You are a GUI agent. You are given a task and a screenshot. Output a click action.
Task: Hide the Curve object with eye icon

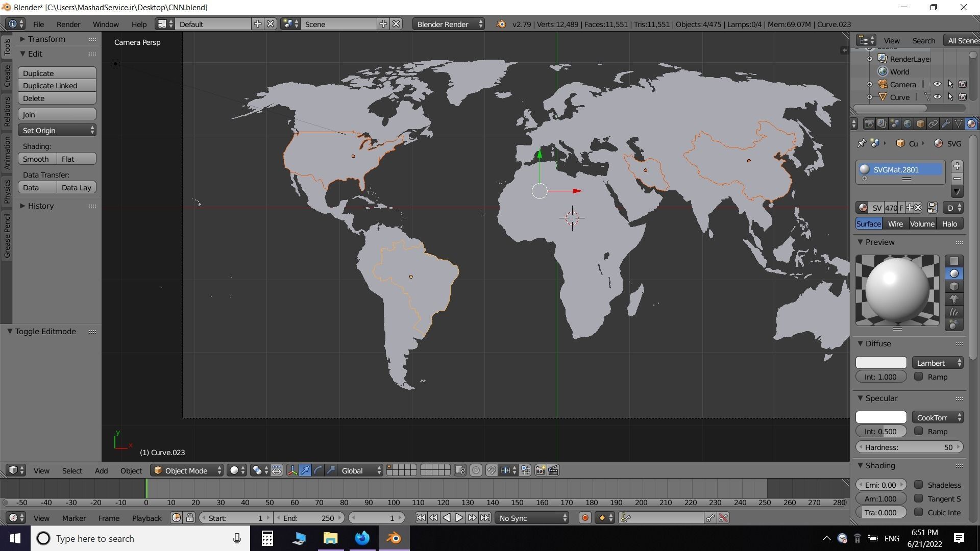click(938, 97)
